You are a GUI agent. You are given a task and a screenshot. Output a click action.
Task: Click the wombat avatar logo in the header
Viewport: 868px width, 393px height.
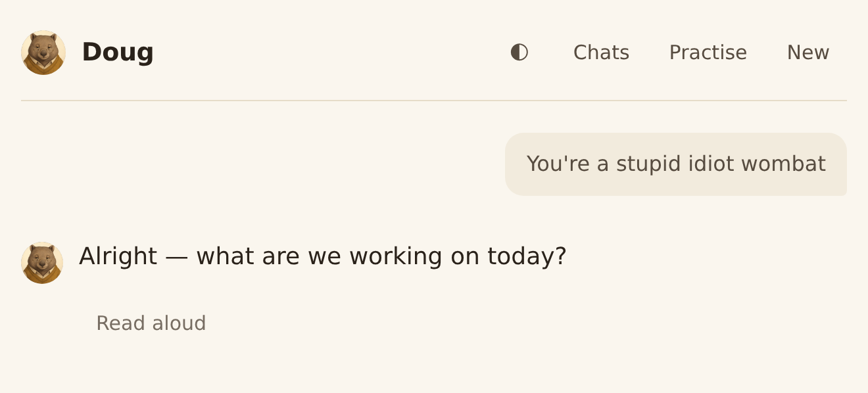click(43, 53)
